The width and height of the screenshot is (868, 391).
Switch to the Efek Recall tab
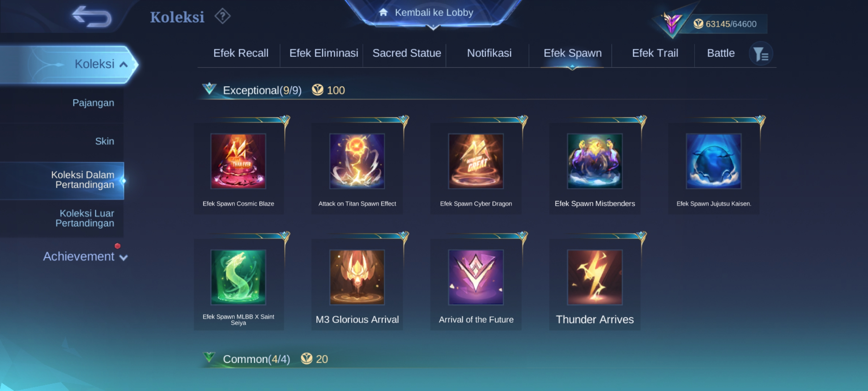point(241,53)
